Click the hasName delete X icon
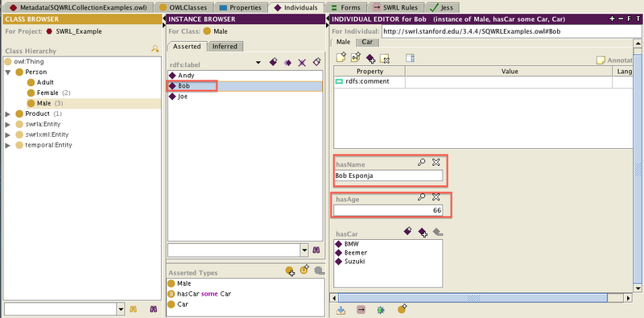This screenshot has width=644, height=318. (x=436, y=163)
